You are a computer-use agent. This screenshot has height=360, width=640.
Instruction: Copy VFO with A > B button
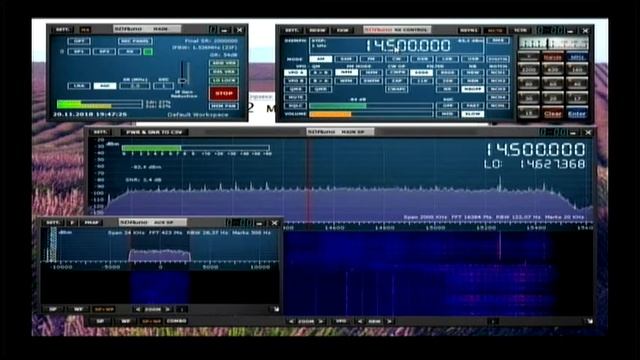(320, 73)
